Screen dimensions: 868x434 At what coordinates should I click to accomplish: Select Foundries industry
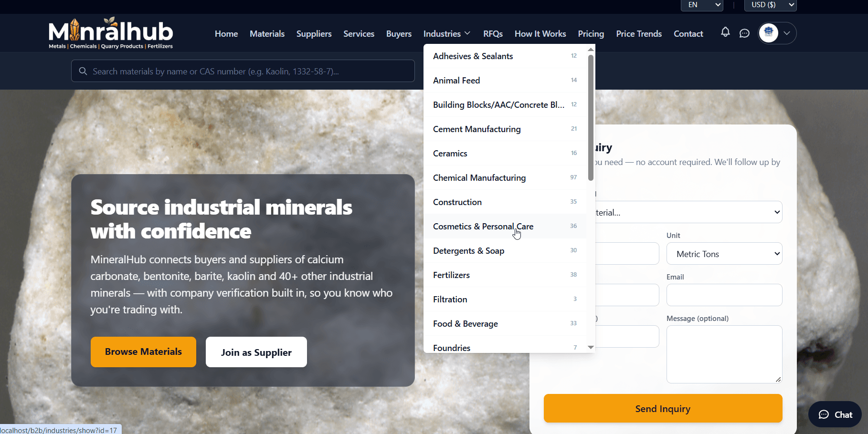pyautogui.click(x=505, y=345)
